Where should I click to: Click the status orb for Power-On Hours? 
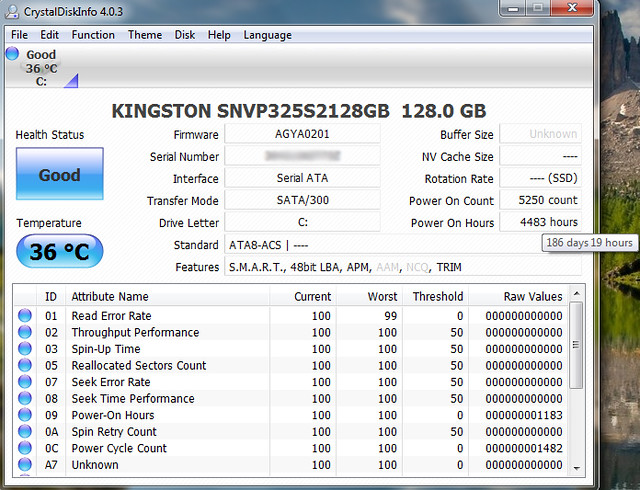click(x=25, y=415)
